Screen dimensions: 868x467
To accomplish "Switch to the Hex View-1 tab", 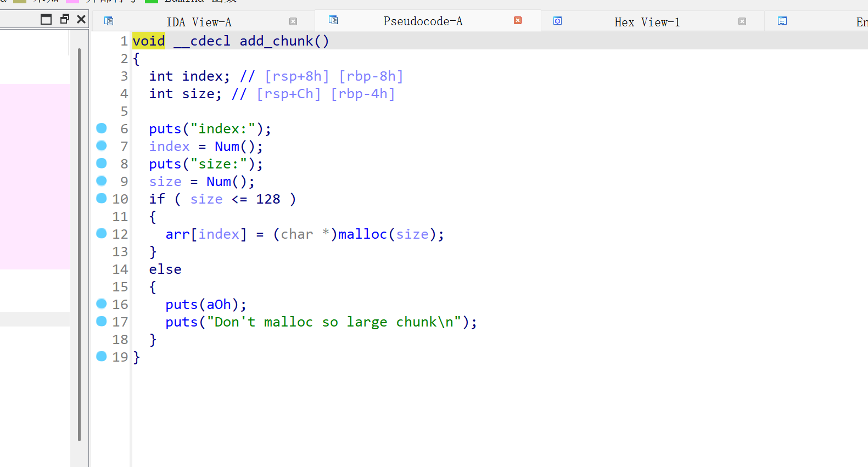I will click(x=647, y=22).
